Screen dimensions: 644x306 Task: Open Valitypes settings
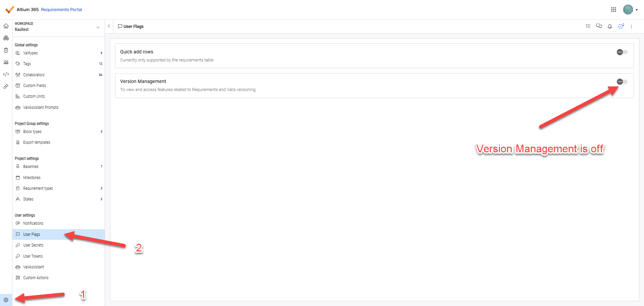pyautogui.click(x=58, y=53)
